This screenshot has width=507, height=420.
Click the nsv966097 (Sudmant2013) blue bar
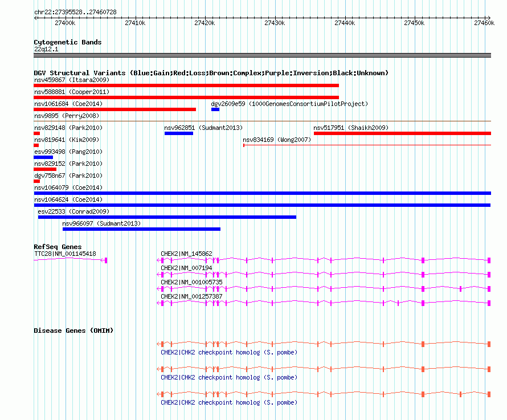coord(142,229)
